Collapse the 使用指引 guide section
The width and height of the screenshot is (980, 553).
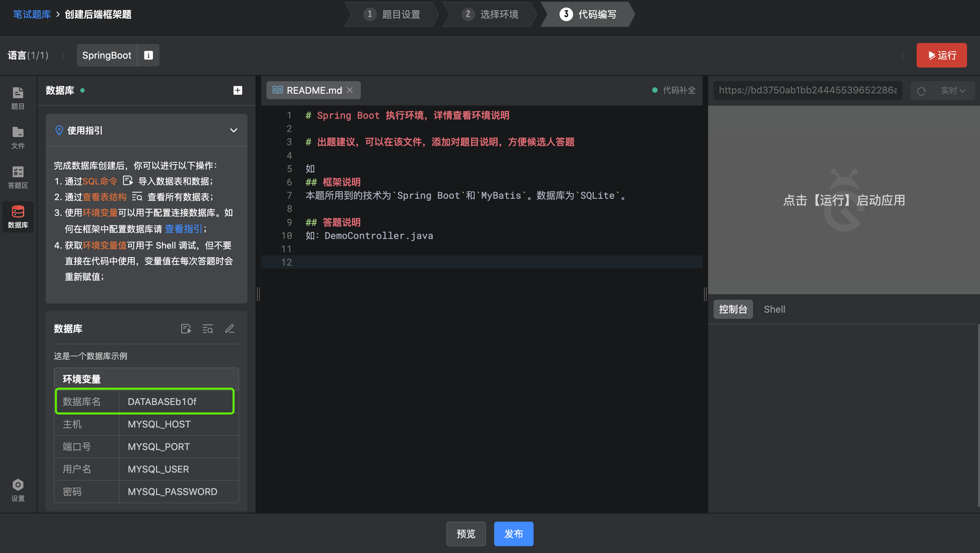coord(233,130)
